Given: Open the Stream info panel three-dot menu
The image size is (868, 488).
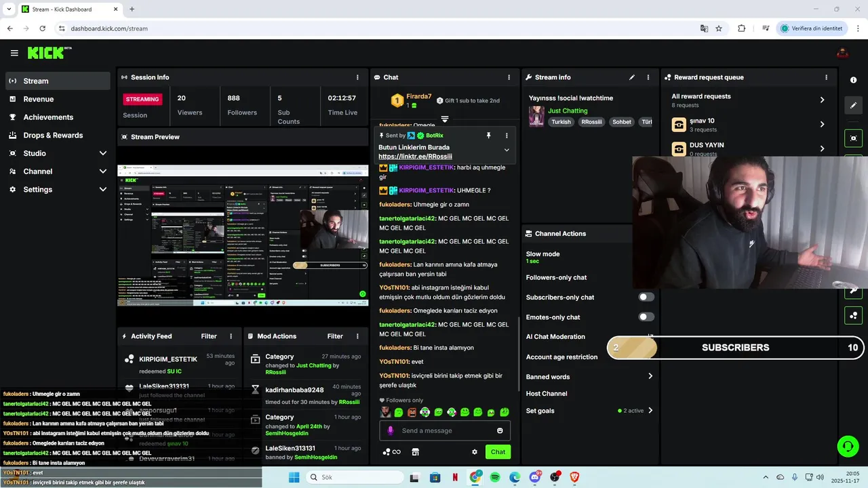Looking at the screenshot, I should (x=648, y=77).
